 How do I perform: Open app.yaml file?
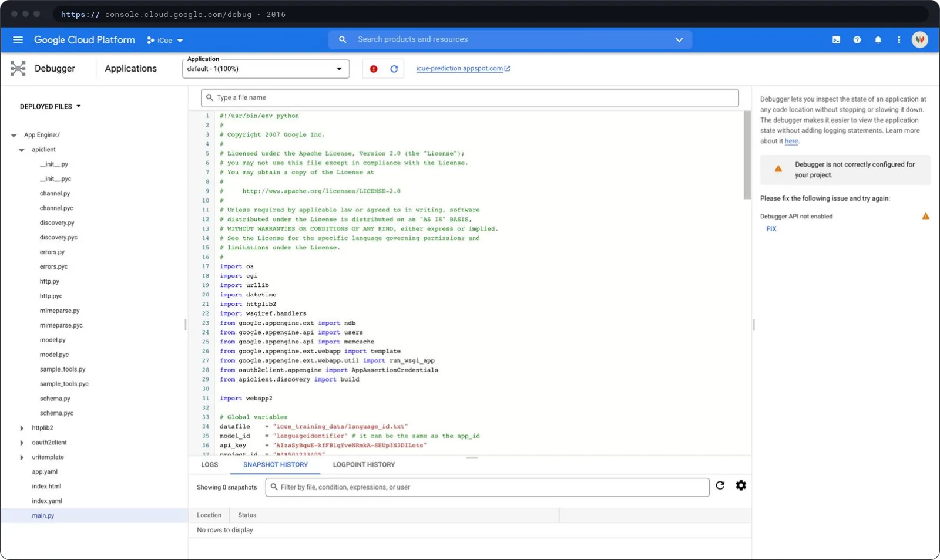[45, 472]
